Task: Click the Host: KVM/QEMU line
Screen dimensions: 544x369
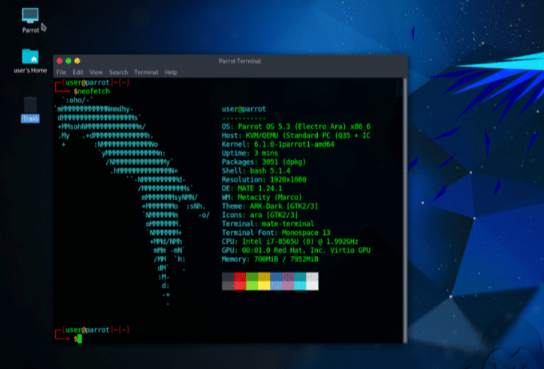Action: coord(296,135)
